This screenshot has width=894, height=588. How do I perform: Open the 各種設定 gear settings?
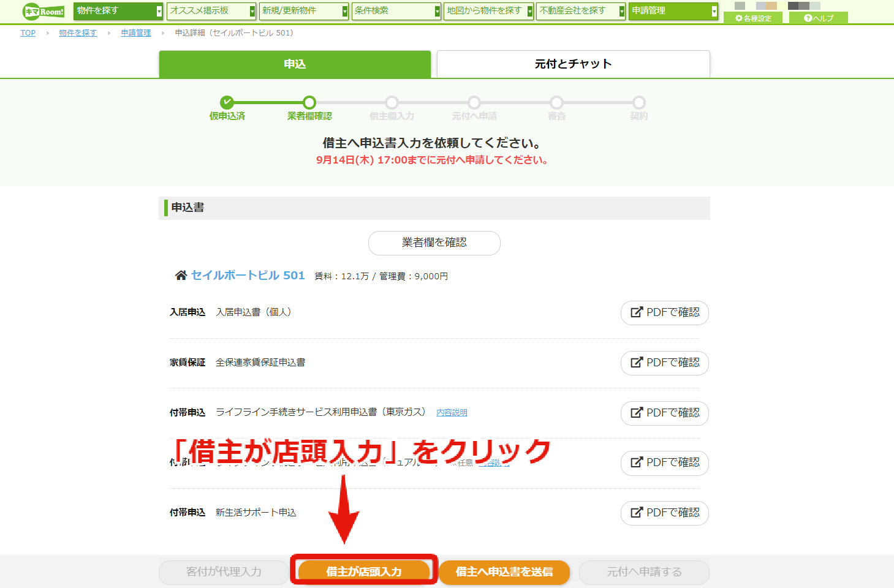[753, 18]
